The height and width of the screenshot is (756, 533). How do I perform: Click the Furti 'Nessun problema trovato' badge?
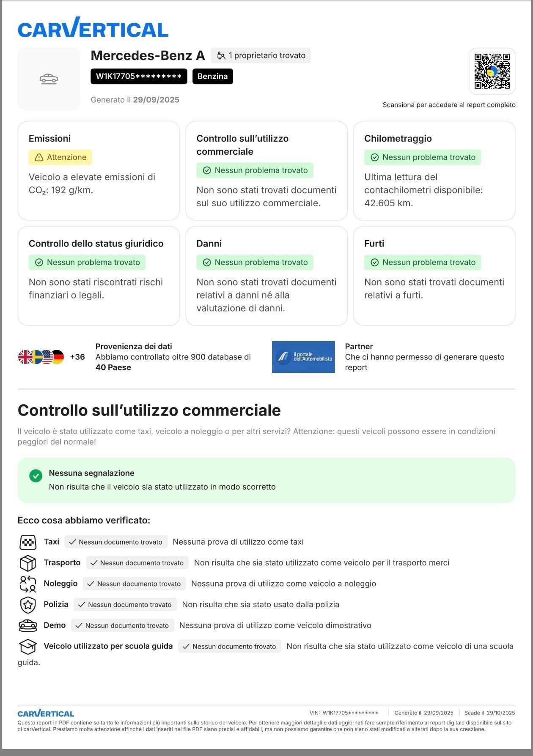coord(423,262)
